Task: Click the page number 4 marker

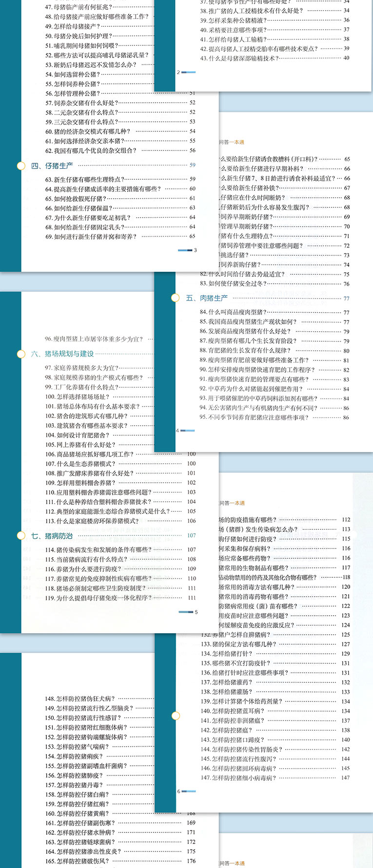Action: click(x=177, y=431)
